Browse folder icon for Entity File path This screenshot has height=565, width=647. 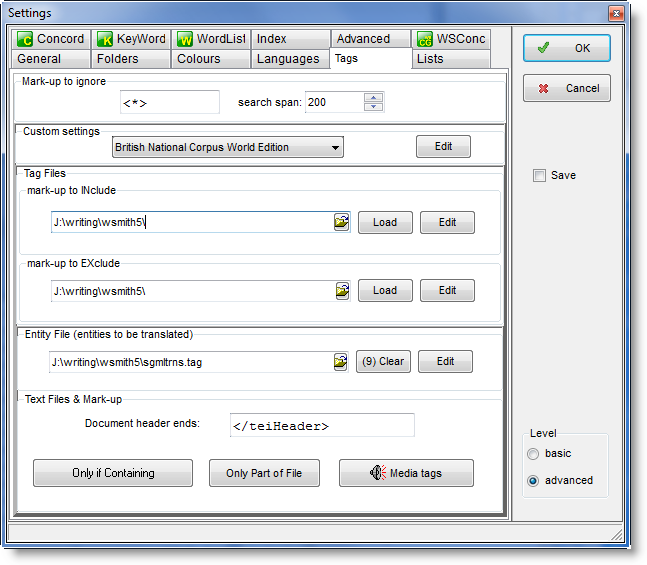pyautogui.click(x=340, y=362)
